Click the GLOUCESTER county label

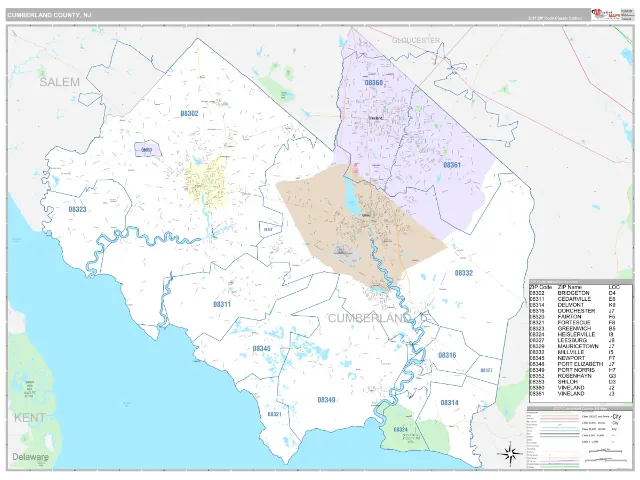[x=416, y=40]
